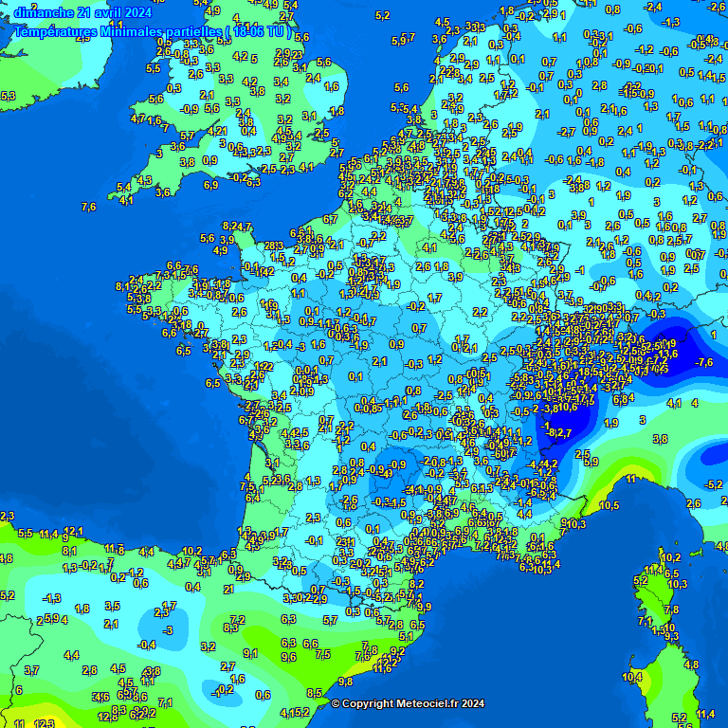
Task: Click the date title 'dimanche 21 avril 2024'
Action: pyautogui.click(x=83, y=12)
